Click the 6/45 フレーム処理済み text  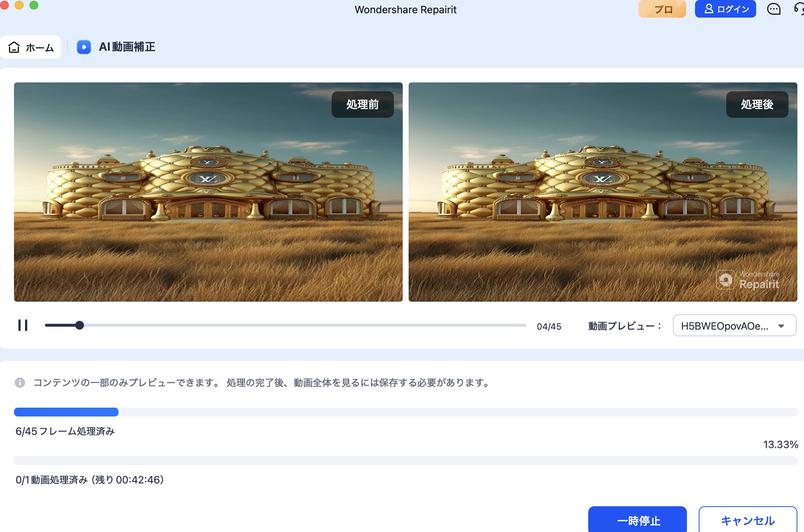click(x=65, y=431)
